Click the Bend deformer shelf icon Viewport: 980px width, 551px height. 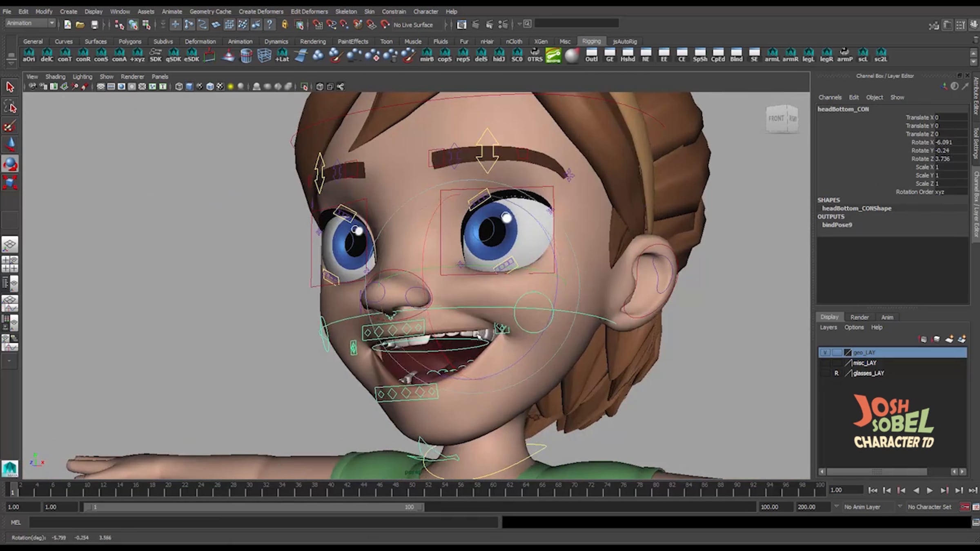(x=301, y=55)
